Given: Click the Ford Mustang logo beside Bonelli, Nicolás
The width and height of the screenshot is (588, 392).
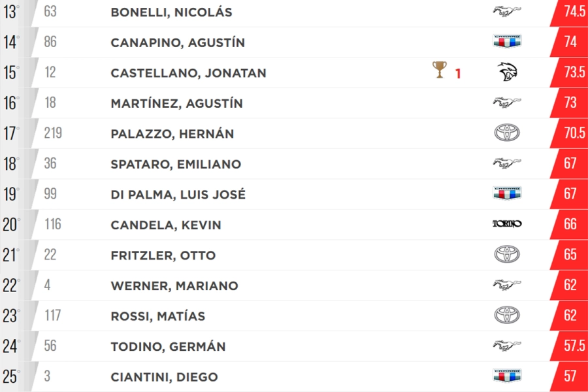Looking at the screenshot, I should tap(506, 11).
